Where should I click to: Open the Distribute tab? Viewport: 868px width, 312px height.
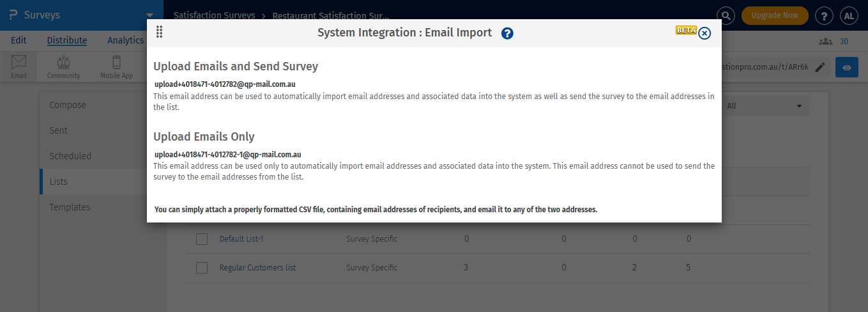(x=67, y=40)
